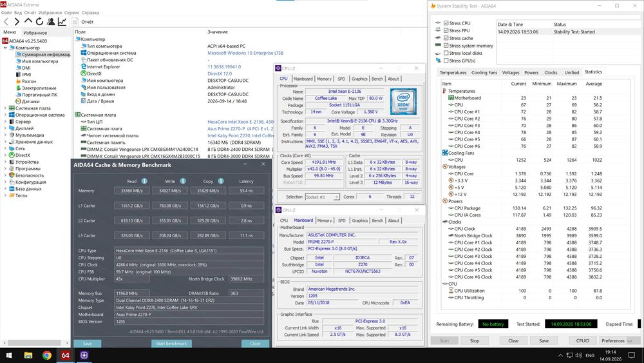The width and height of the screenshot is (644, 363).
Task: Click Write info icon in Cache & Memory Benchmark
Action: 183,181
